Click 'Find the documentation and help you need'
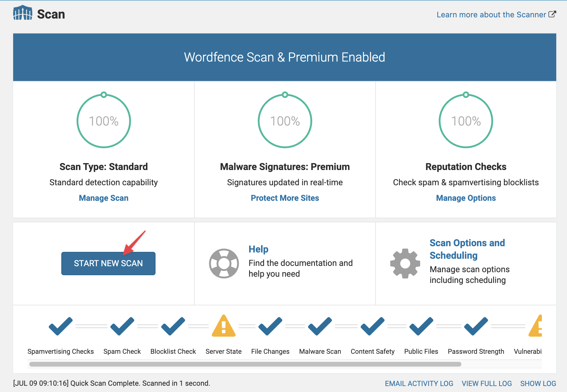The image size is (567, 392). tap(301, 268)
